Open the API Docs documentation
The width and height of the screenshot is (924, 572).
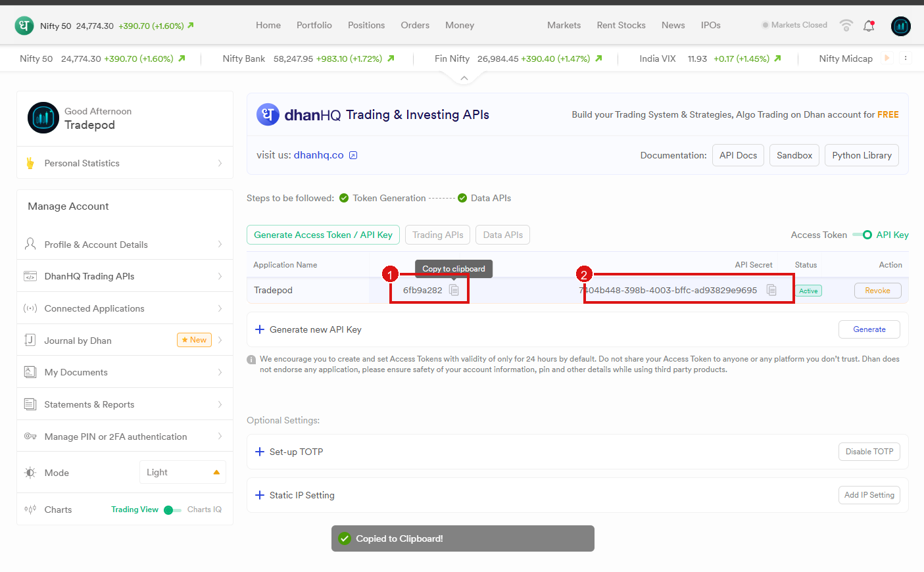[x=738, y=155]
